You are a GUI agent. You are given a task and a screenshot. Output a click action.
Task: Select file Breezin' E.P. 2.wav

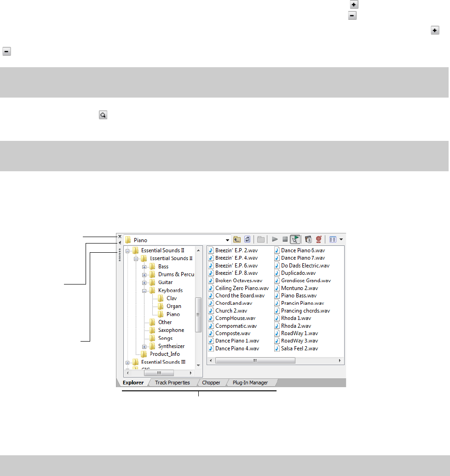233,250
